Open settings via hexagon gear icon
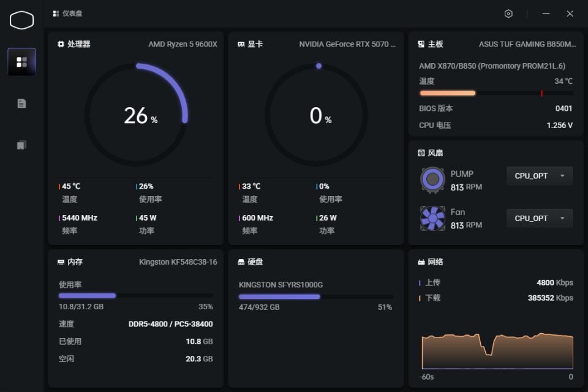Screen dimensions: 588x392 coord(508,14)
